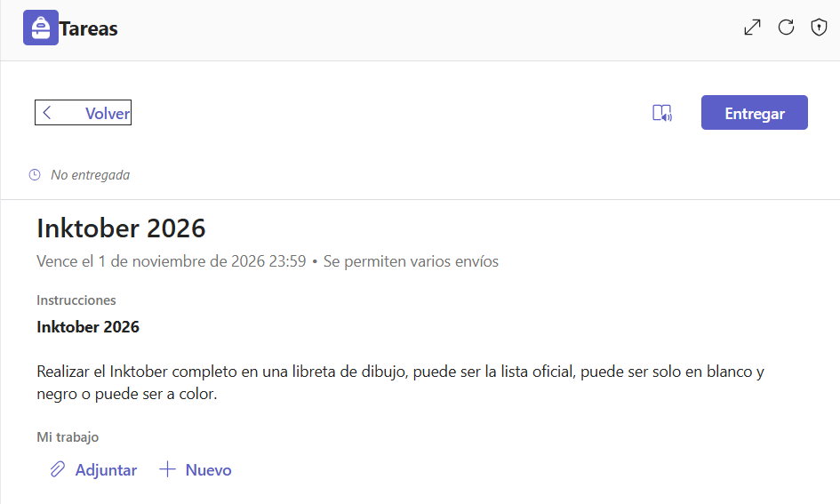Click the Tareas backpack app icon
Screen dimensions: 840x504
(x=41, y=28)
